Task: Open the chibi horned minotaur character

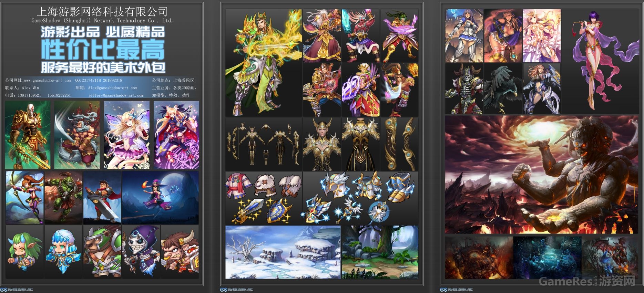Action: 180,252
